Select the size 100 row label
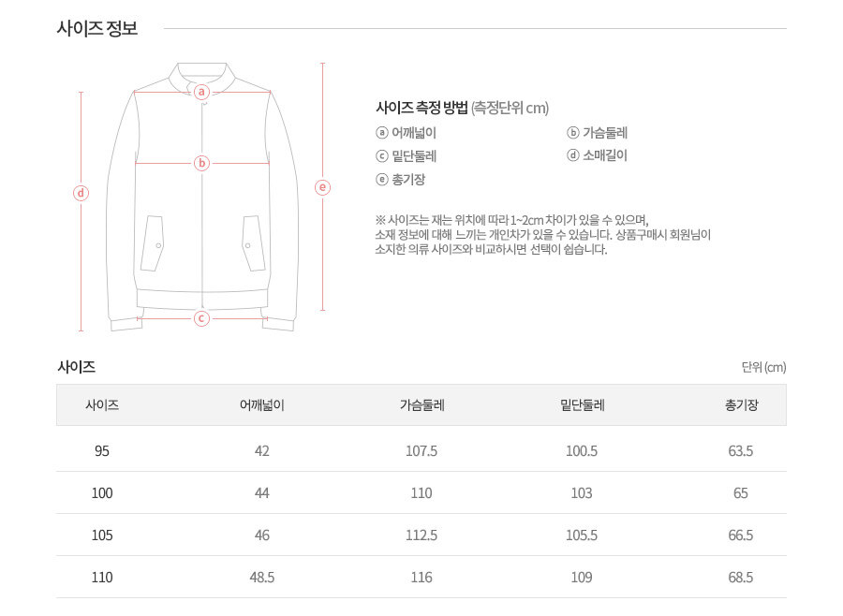This screenshot has width=843, height=616. point(102,493)
